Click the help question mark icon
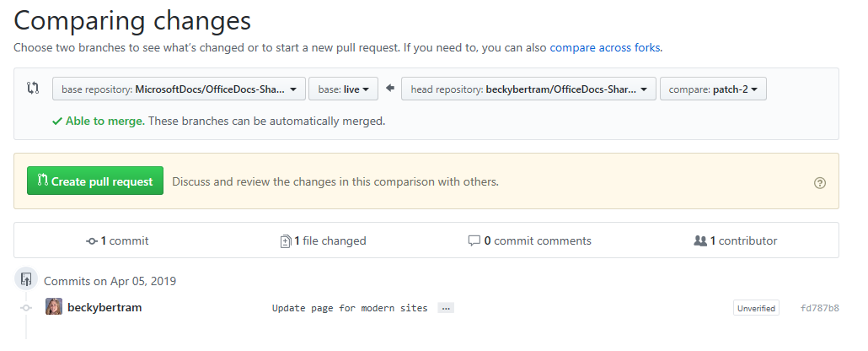Image resolution: width=868 pixels, height=351 pixels. 820,182
